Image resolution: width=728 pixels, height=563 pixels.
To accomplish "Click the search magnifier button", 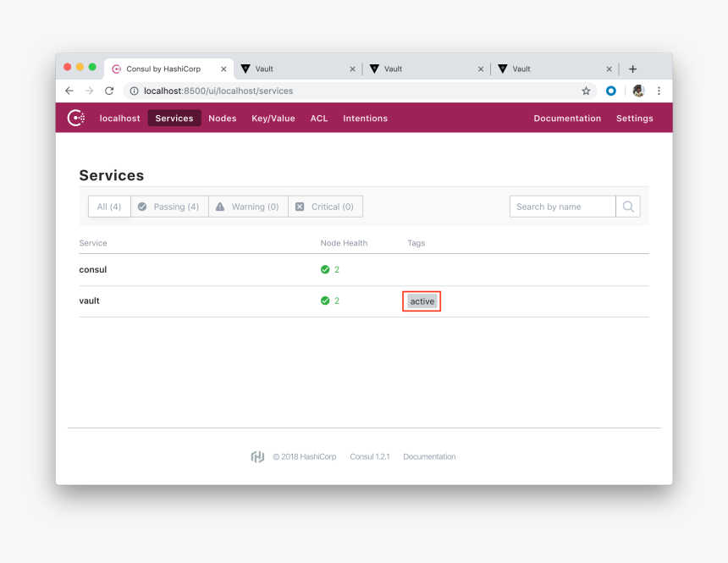I will (x=628, y=207).
